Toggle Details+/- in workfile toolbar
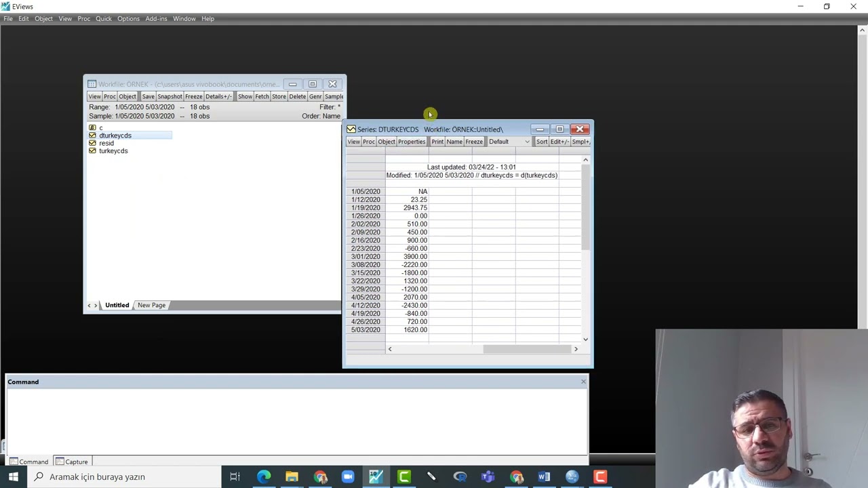Screen dimensions: 868x488 (218, 96)
